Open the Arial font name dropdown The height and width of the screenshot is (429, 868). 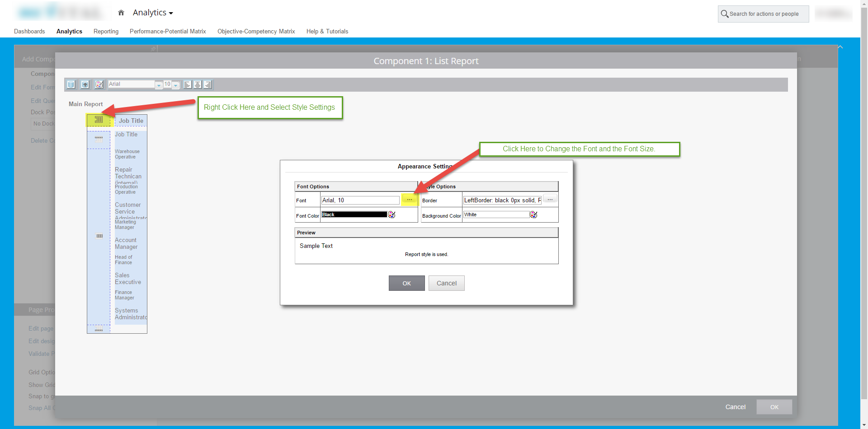click(x=159, y=84)
